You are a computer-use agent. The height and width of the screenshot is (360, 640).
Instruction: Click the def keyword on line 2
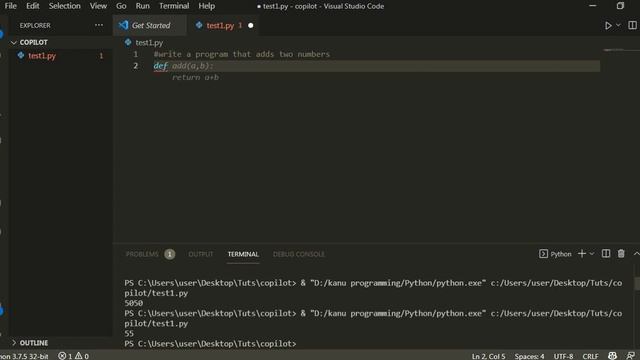160,66
